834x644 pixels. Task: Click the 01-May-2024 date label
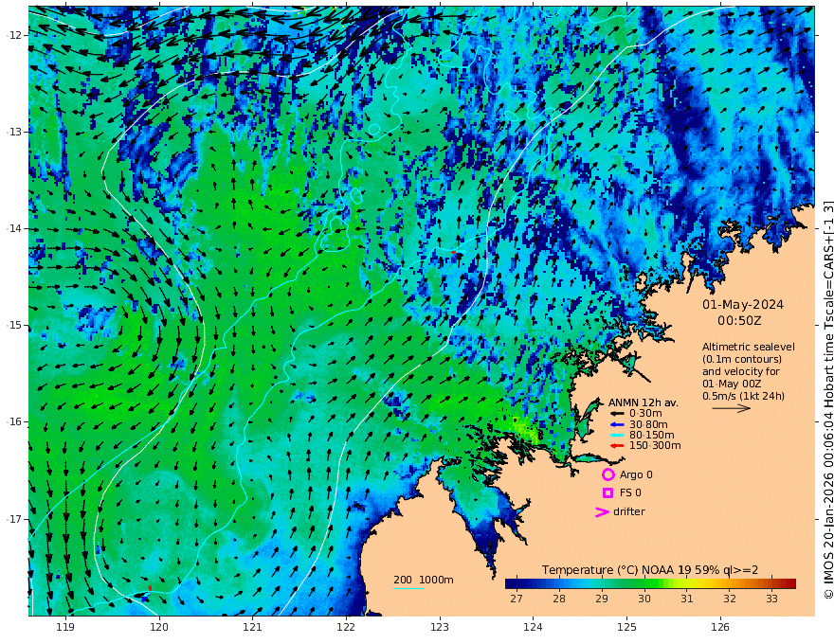tap(742, 304)
